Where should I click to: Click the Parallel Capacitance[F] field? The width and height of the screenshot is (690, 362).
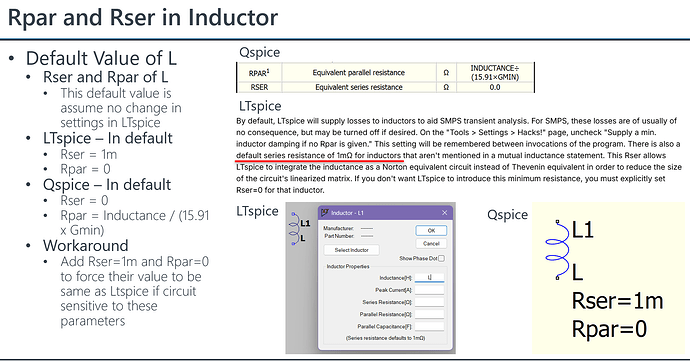[x=429, y=326]
